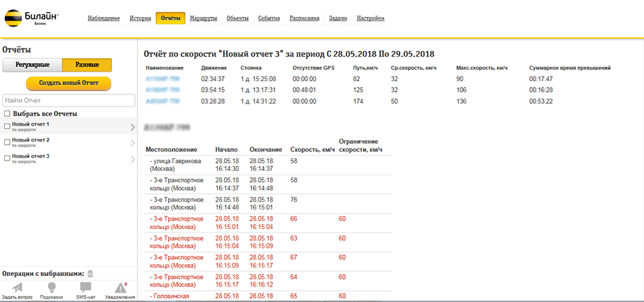Click the Макс.скорость, км/ч column header

point(482,68)
